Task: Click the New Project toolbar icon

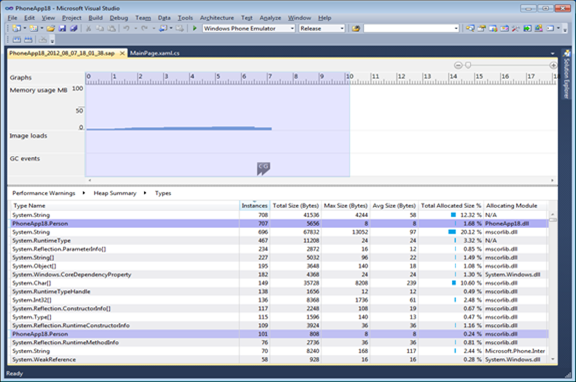Action: click(x=17, y=28)
